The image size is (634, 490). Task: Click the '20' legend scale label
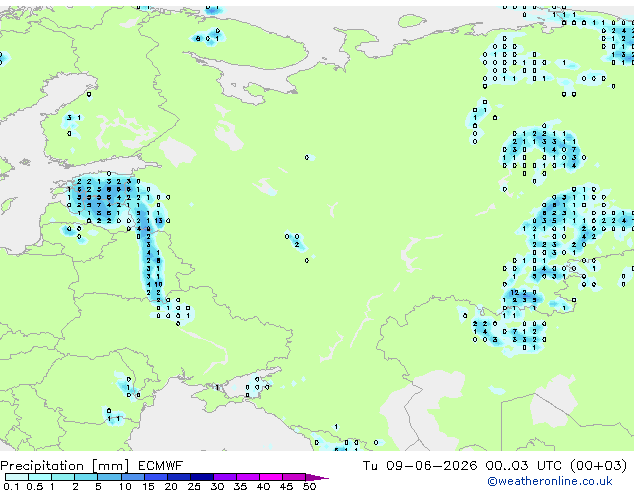pyautogui.click(x=171, y=486)
